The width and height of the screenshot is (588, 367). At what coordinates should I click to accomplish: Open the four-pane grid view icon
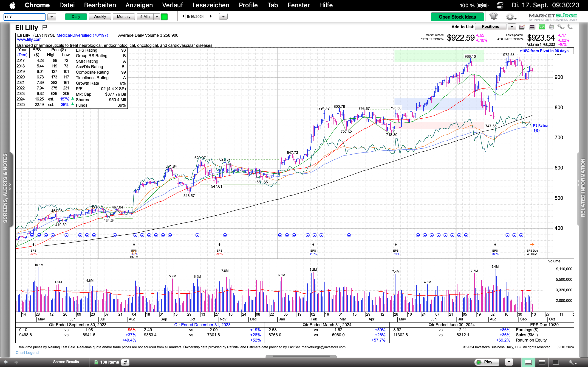(x=532, y=27)
